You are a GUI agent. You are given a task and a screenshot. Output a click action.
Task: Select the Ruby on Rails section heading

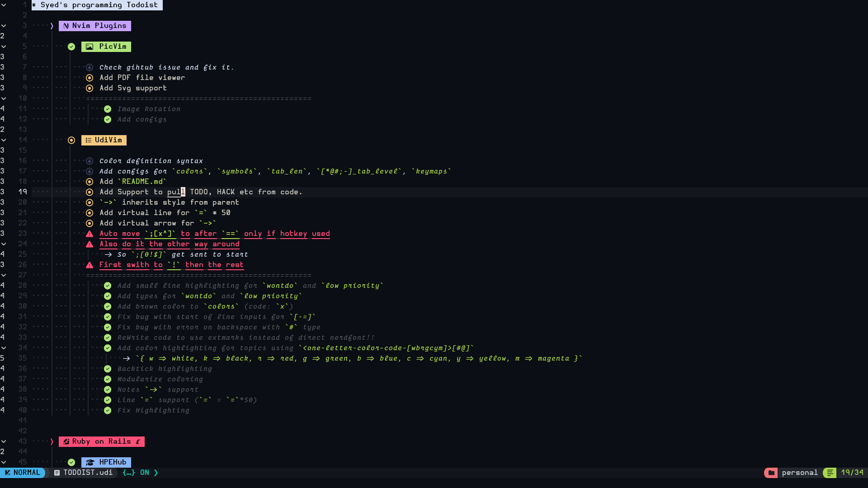[x=101, y=441]
